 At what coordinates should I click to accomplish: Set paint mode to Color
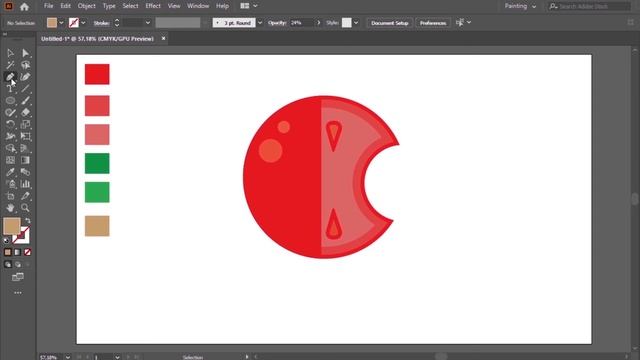point(8,252)
